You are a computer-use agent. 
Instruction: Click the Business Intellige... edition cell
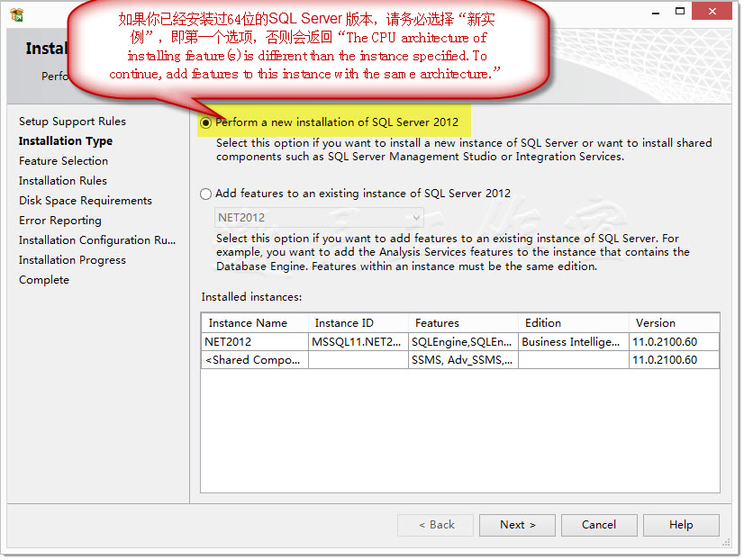pos(574,342)
